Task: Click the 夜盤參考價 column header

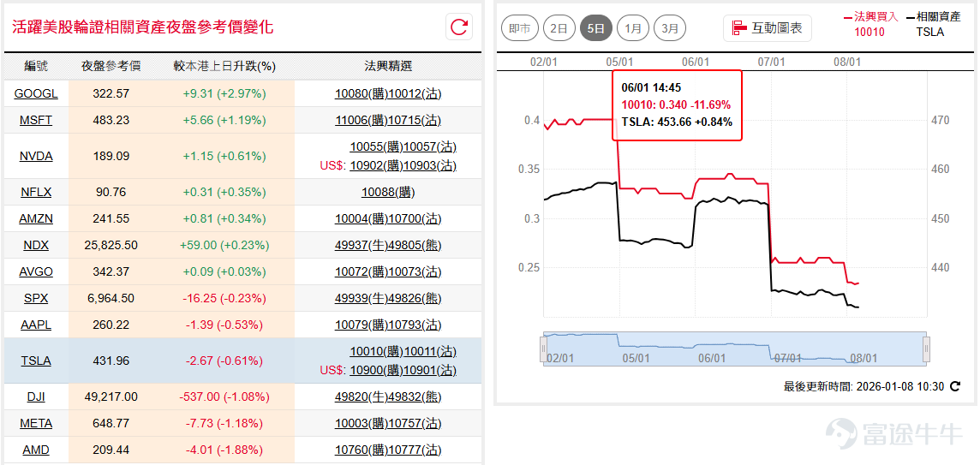Action: pyautogui.click(x=111, y=66)
